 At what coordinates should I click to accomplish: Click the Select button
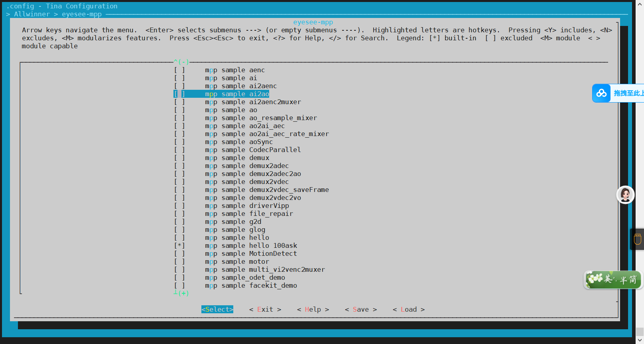(217, 309)
